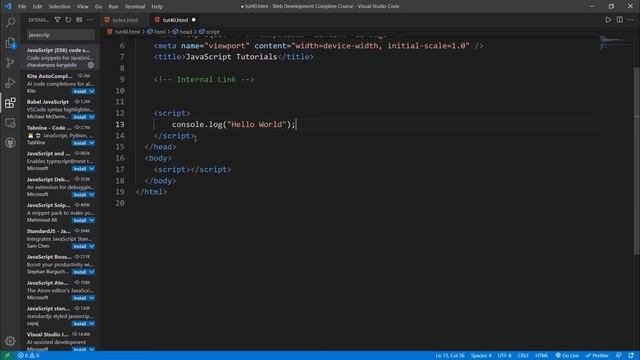Run the file with the play icon
The image size is (640, 360).
pyautogui.click(x=608, y=20)
